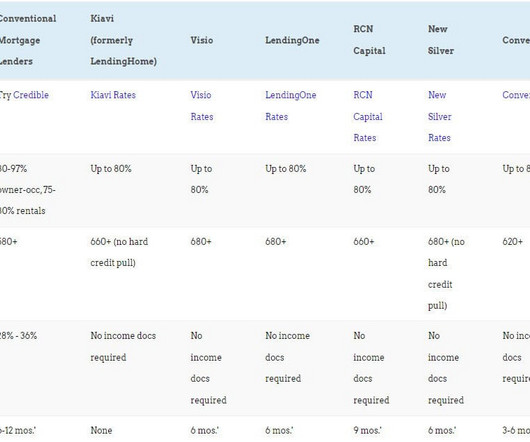Open the Credible link
The height and width of the screenshot is (442, 530).
[x=31, y=95]
